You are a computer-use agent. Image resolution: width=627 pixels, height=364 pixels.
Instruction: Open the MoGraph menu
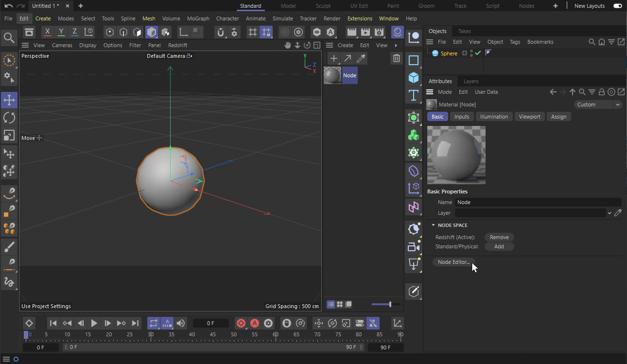click(x=198, y=18)
